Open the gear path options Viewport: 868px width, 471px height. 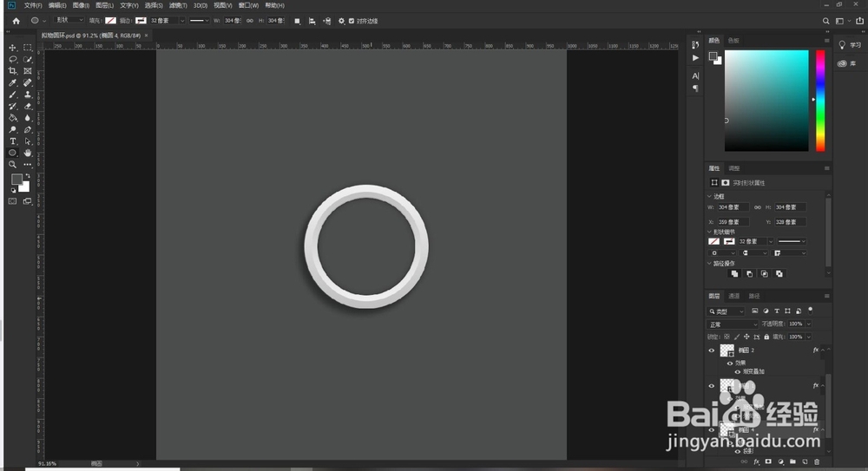341,21
